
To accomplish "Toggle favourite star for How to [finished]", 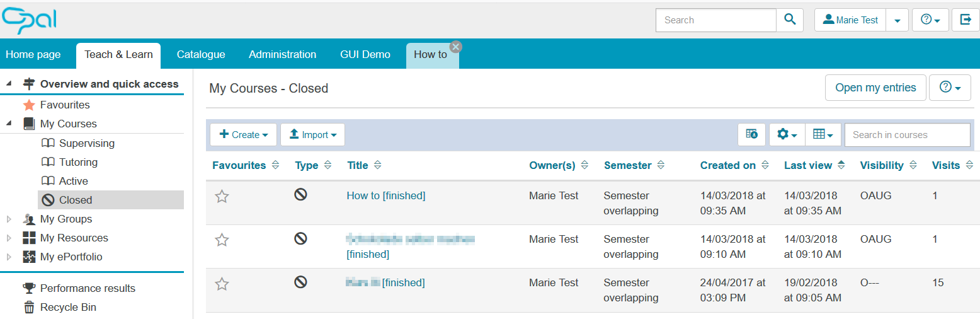I will click(x=222, y=197).
